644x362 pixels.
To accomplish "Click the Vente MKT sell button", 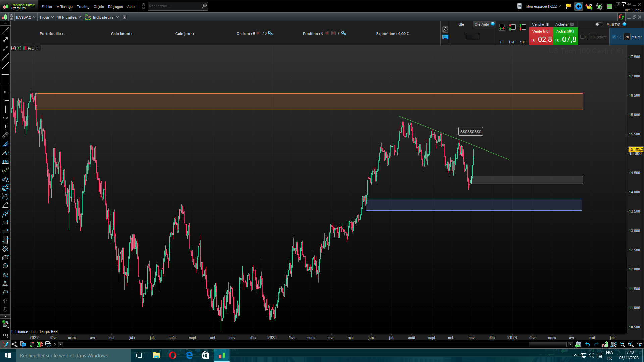I will pyautogui.click(x=541, y=36).
